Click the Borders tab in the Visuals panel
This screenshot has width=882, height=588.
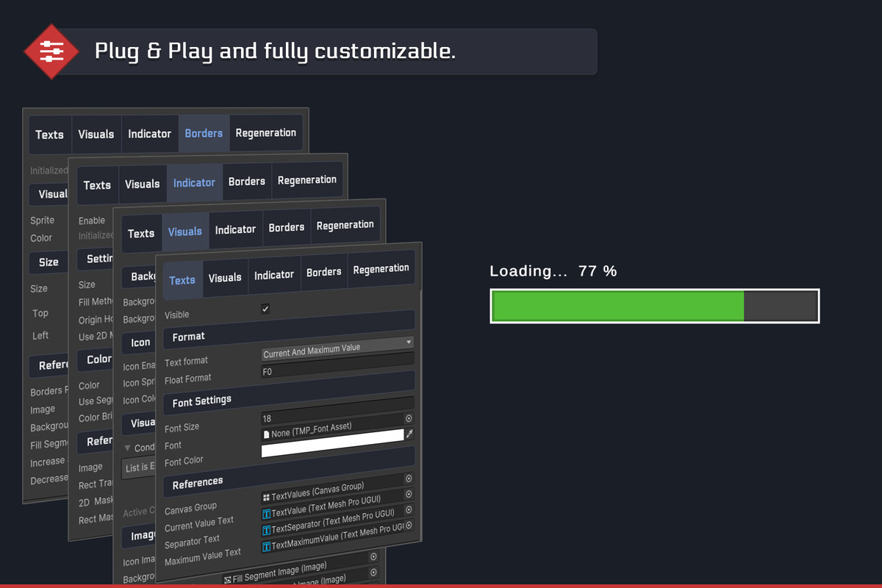[x=287, y=228]
